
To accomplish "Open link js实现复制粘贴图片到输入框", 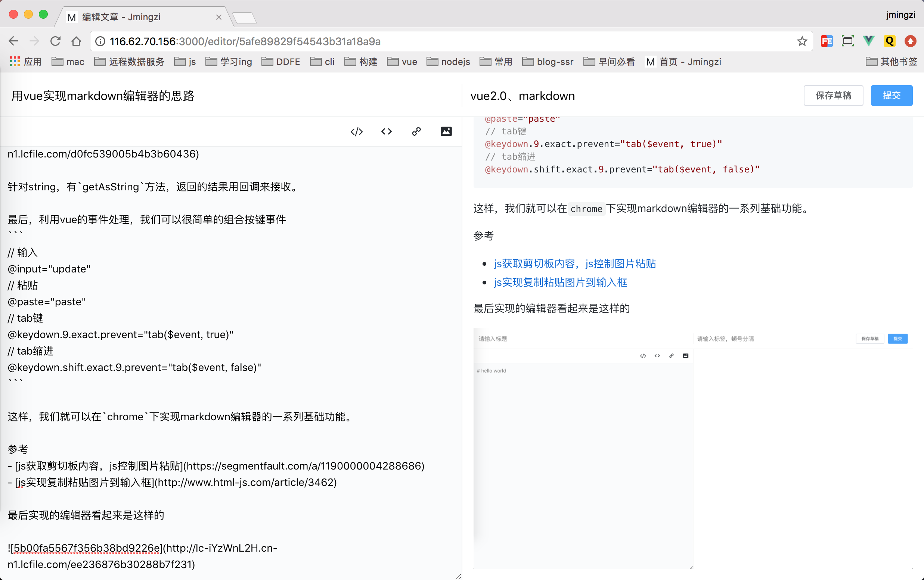I will [560, 283].
